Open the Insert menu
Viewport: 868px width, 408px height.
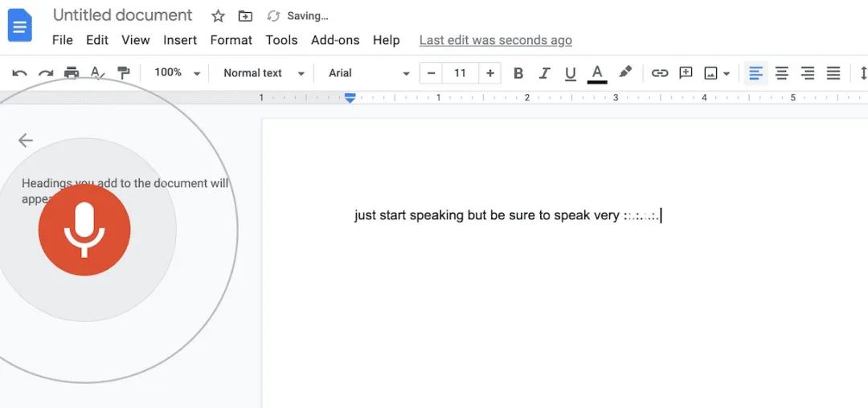[x=180, y=40]
